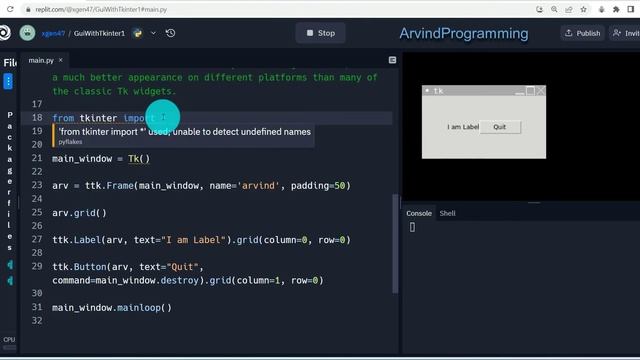
Task: Switch to the Shell tab
Action: tap(447, 213)
